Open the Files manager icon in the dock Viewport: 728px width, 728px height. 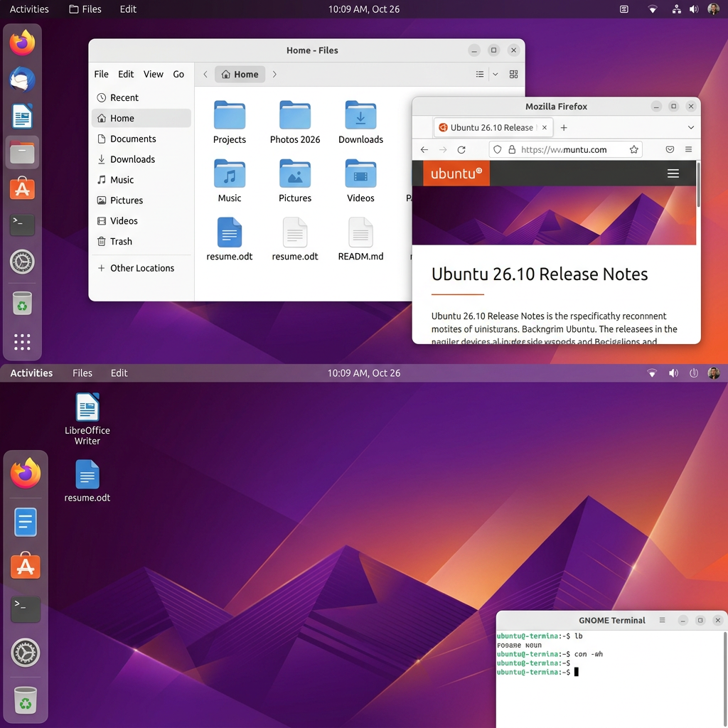pyautogui.click(x=22, y=153)
